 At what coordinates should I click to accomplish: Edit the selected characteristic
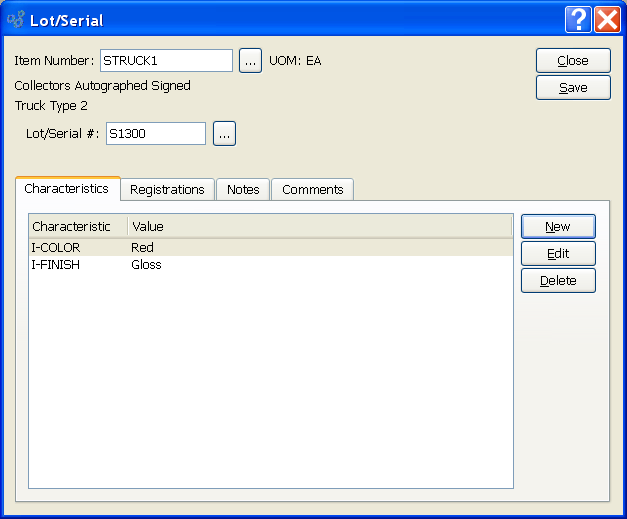[x=558, y=254]
